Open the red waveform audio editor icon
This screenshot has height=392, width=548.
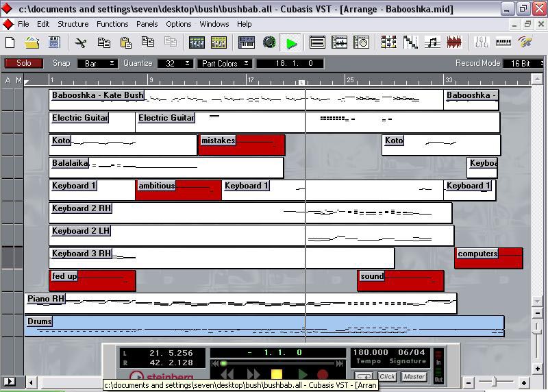coord(454,42)
